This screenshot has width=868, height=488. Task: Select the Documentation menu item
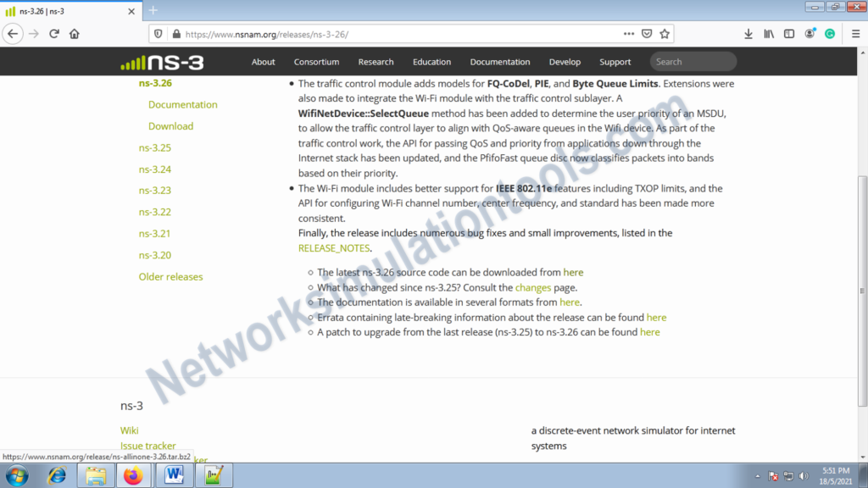(500, 61)
